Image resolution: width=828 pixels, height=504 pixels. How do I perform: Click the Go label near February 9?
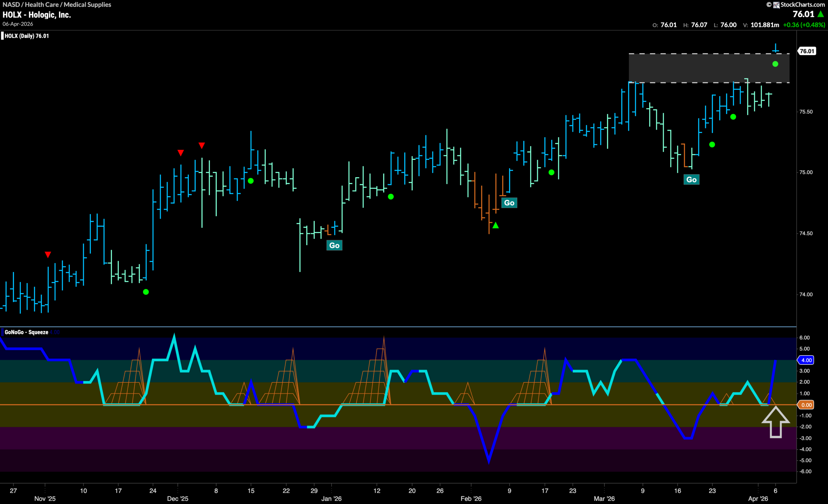click(x=509, y=203)
